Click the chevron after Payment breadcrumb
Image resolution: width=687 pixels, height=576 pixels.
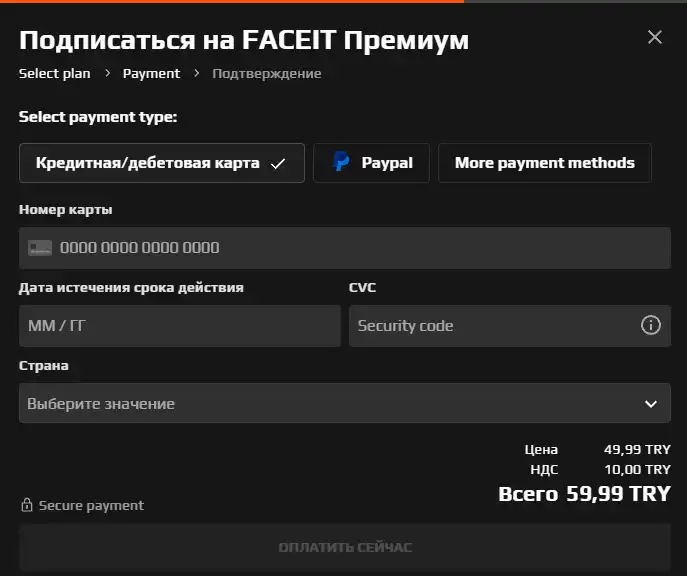[197, 73]
